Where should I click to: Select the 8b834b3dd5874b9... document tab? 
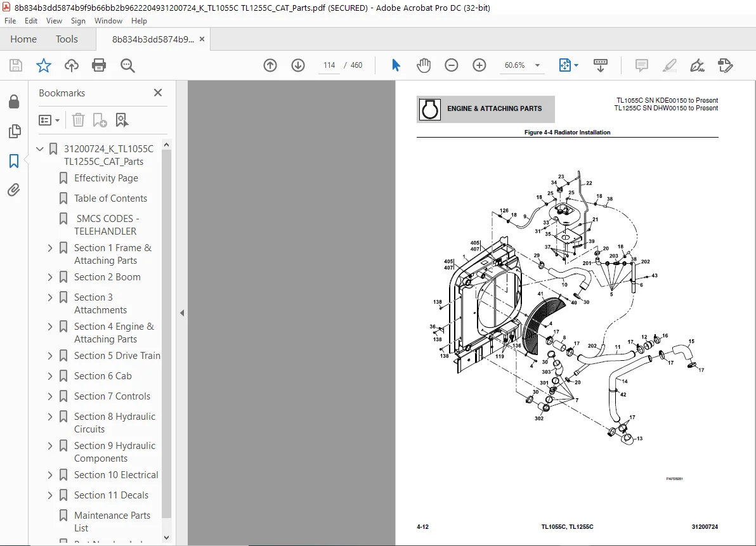point(153,39)
